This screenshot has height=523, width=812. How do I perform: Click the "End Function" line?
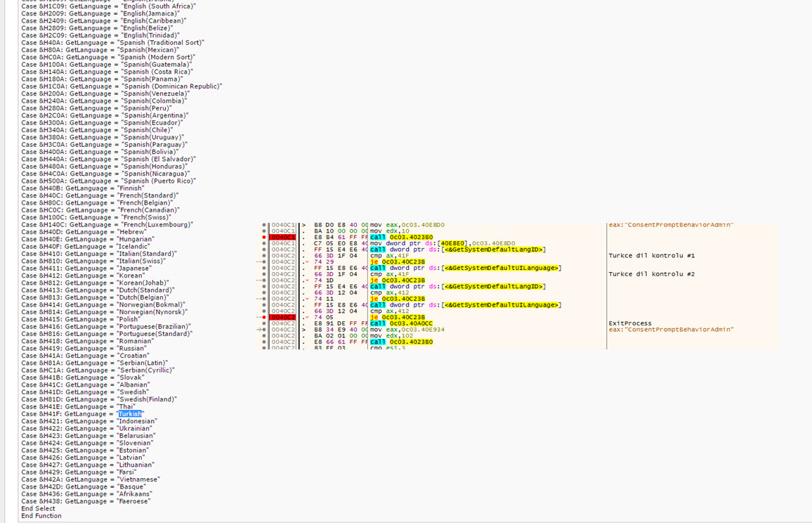click(x=41, y=516)
